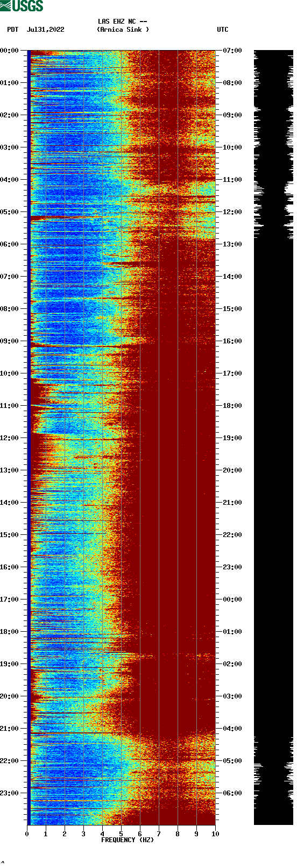Click PDT axis label 12:00

tap(10, 438)
